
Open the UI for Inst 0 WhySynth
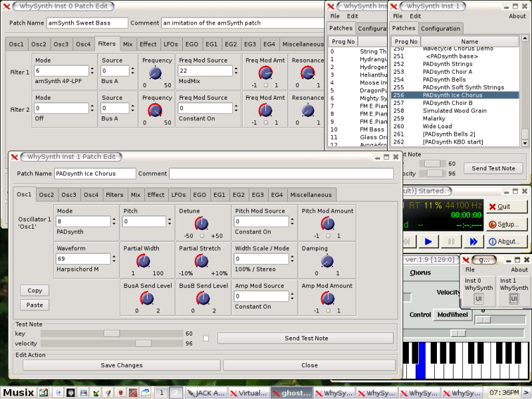point(478,299)
